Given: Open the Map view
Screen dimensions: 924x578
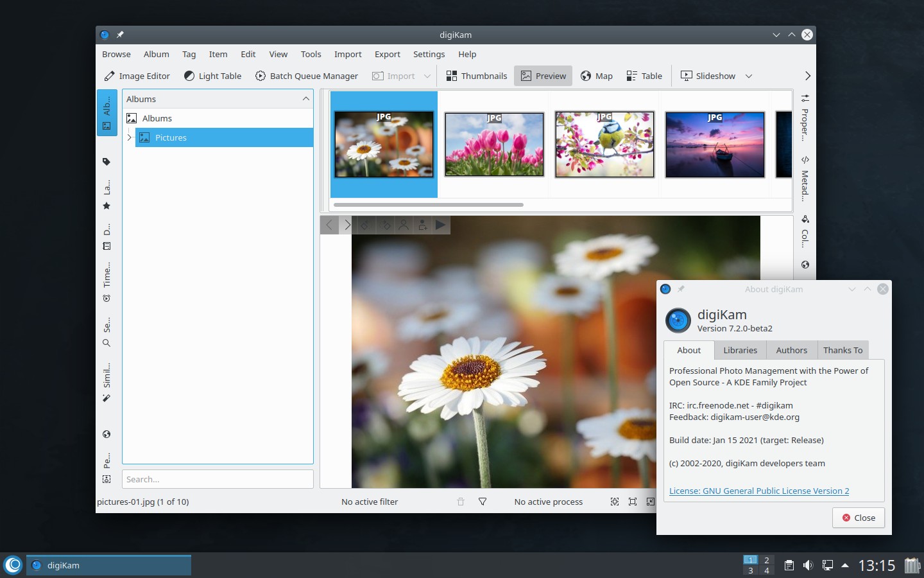Looking at the screenshot, I should point(596,76).
